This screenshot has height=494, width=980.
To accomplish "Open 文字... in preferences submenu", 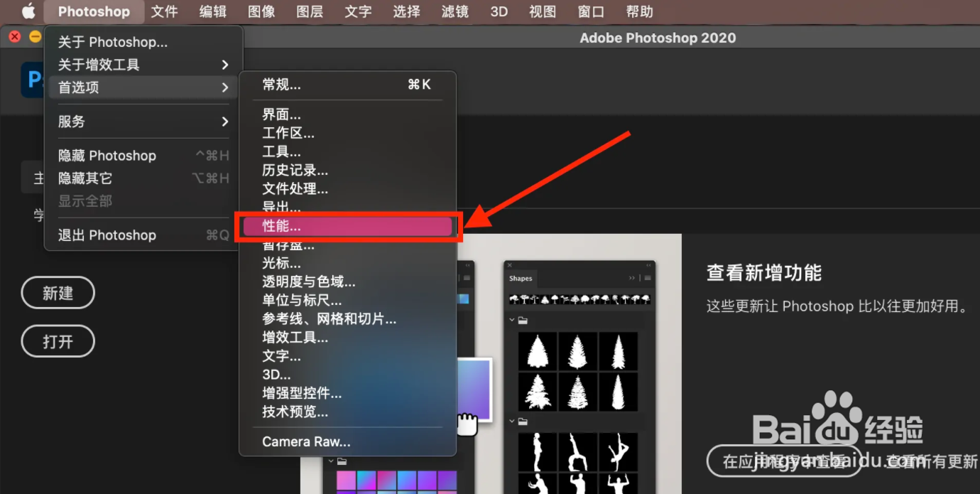I will pyautogui.click(x=347, y=356).
